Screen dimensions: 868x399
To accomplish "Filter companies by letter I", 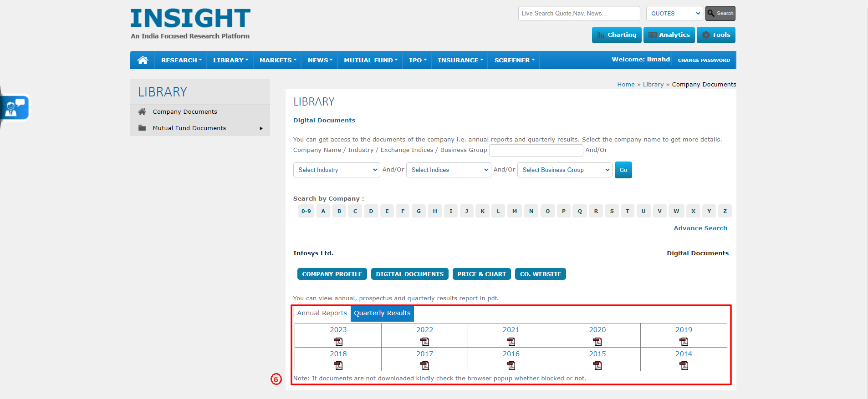I will 451,211.
